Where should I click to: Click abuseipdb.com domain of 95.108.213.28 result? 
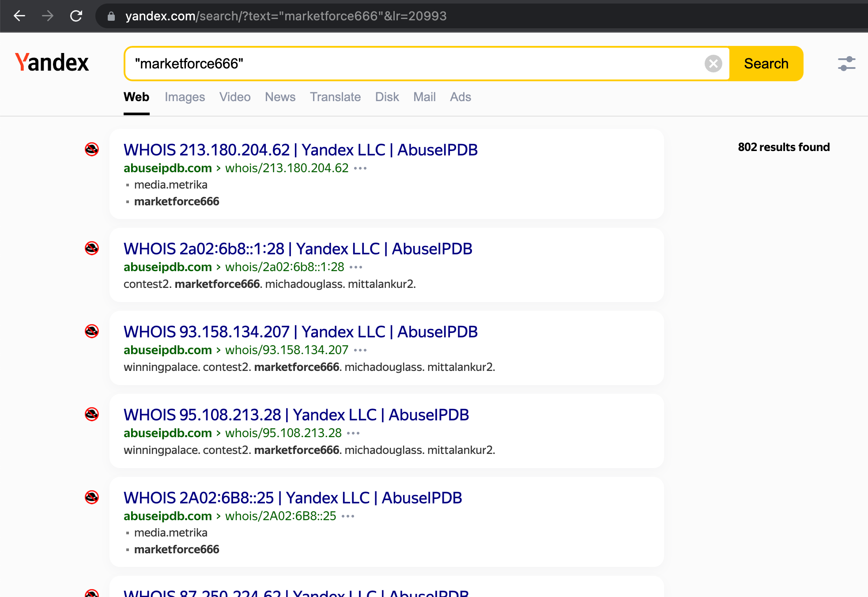168,433
